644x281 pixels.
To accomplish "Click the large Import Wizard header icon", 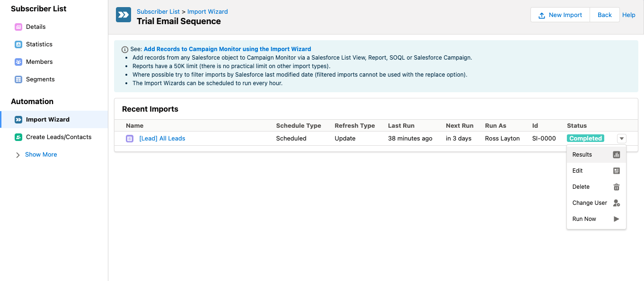I will (124, 15).
